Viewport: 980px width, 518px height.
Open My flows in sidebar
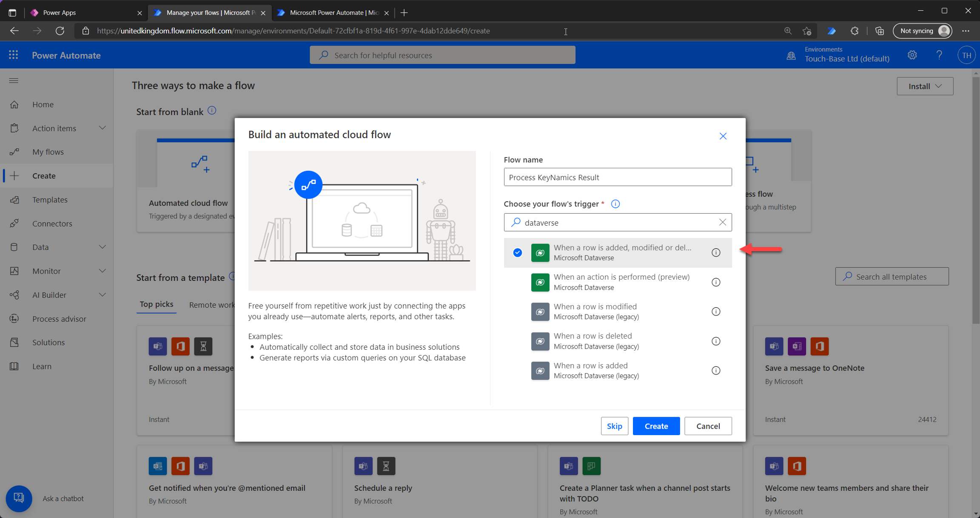(x=48, y=152)
